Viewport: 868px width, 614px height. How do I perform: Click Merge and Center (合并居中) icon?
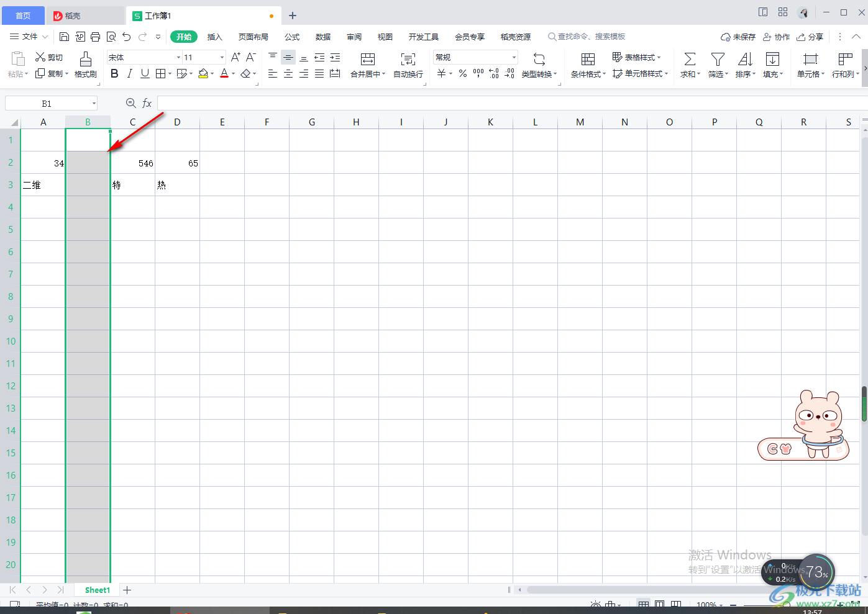368,59
